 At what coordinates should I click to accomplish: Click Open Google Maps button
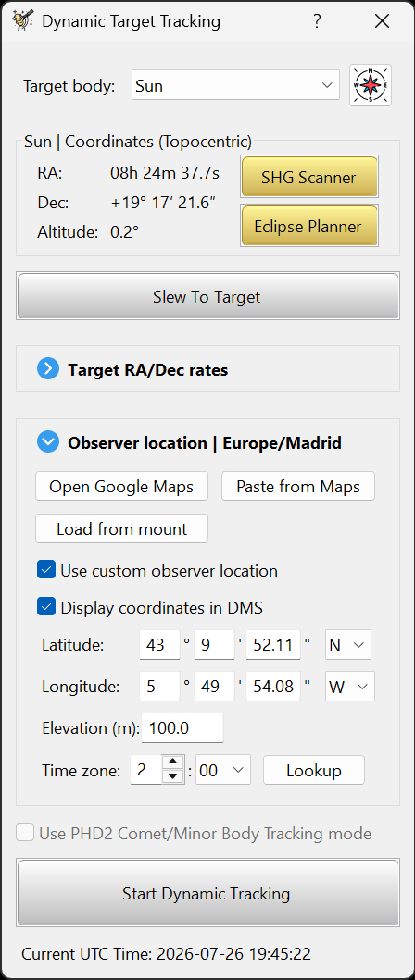click(121, 486)
